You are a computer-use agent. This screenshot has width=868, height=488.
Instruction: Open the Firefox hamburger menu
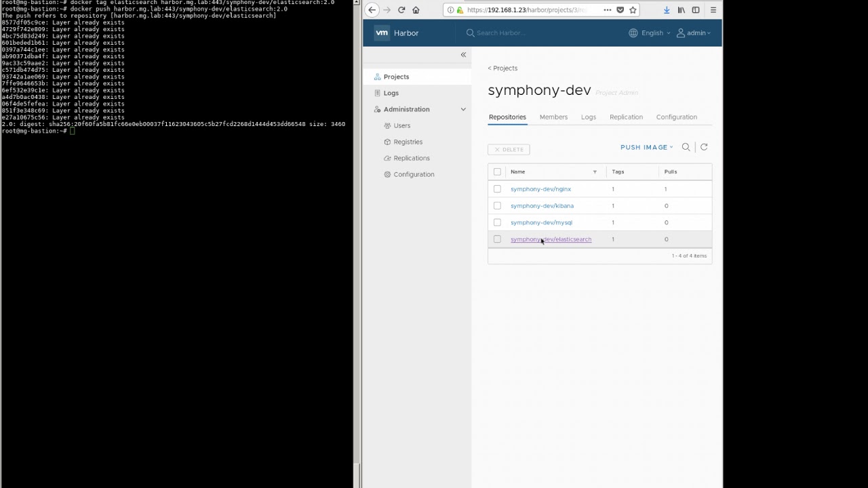713,10
